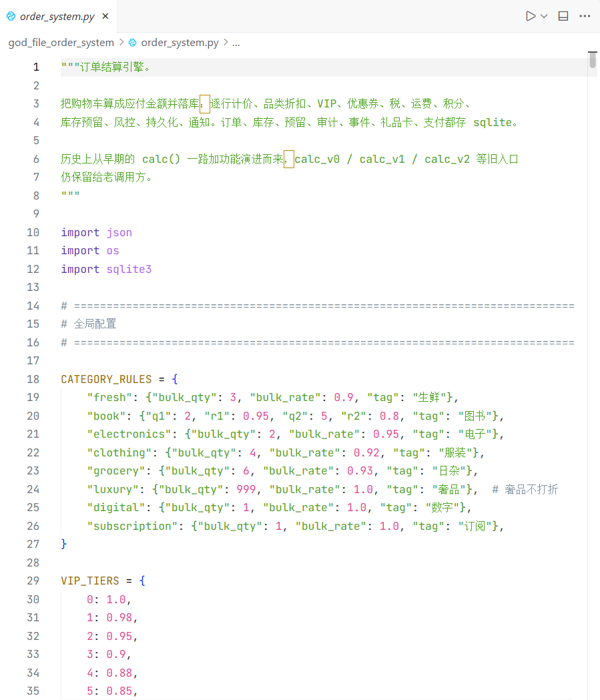
Task: Click the closing triple quotes on line 8
Action: point(71,195)
